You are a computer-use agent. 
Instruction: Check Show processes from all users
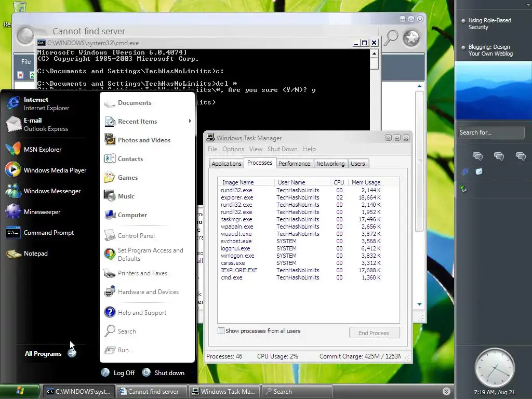pos(221,331)
